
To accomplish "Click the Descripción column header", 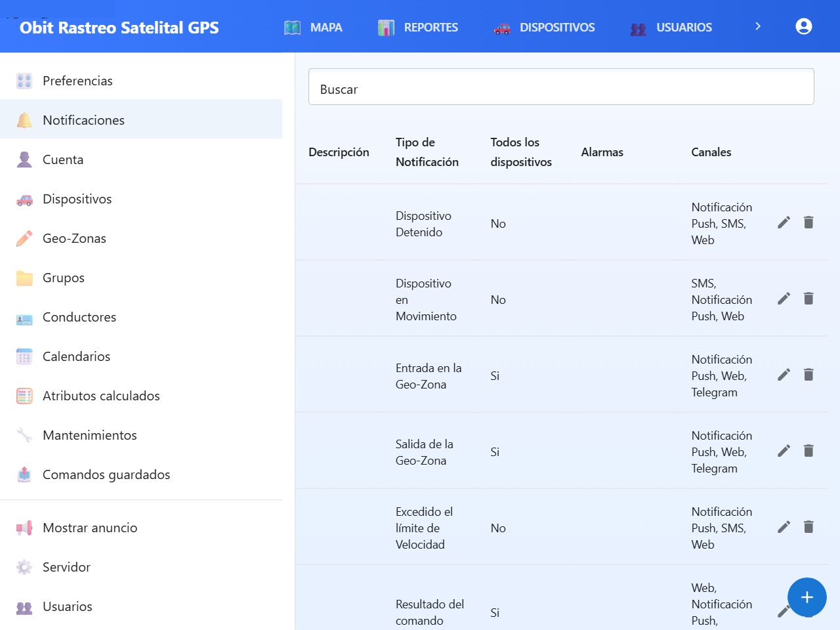I will click(x=339, y=152).
